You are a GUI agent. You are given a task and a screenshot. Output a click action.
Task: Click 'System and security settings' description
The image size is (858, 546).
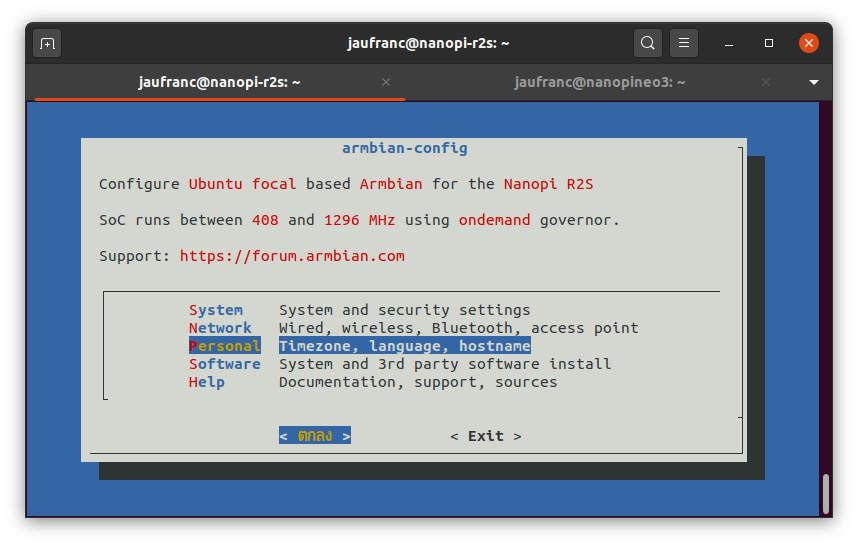coord(404,310)
